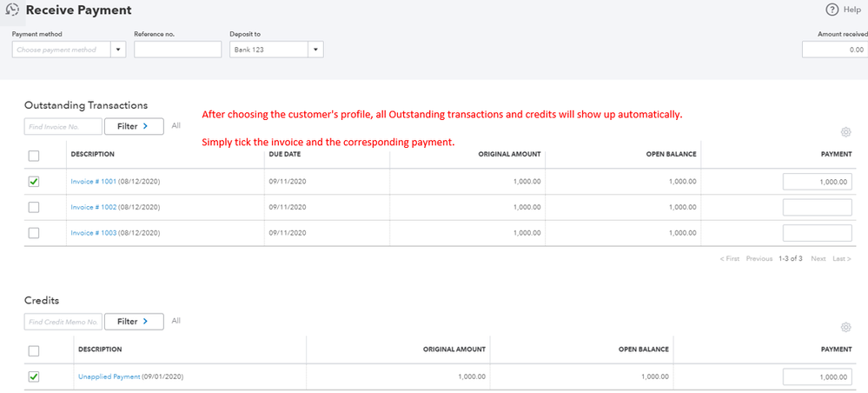
Task: Go to First page of transactions
Action: [x=730, y=259]
